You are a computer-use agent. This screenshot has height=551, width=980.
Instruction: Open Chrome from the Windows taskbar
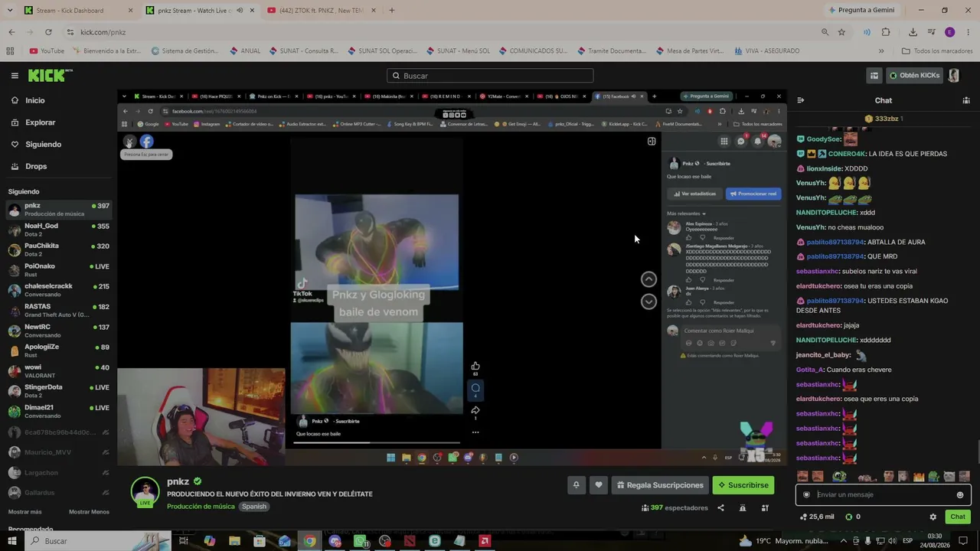pos(309,541)
